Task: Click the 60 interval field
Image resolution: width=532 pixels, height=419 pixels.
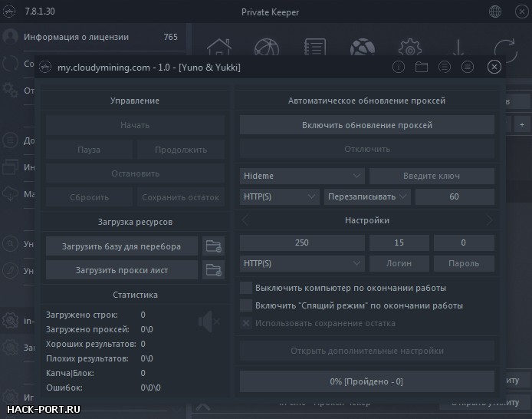Action: tap(455, 196)
